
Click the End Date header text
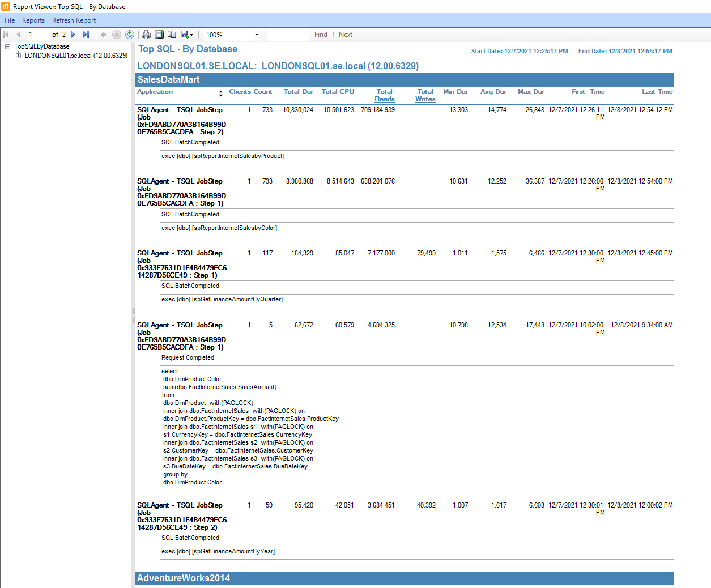click(x=625, y=51)
